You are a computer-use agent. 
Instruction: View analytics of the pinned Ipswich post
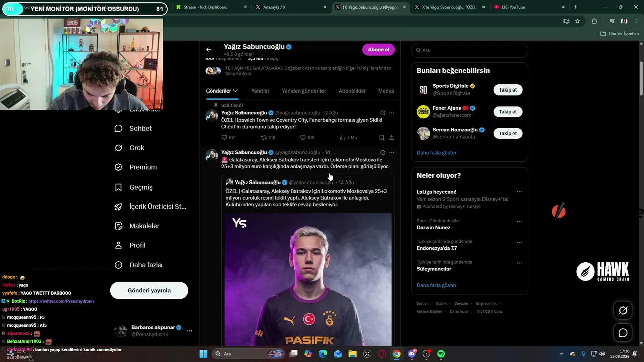pos(348,137)
